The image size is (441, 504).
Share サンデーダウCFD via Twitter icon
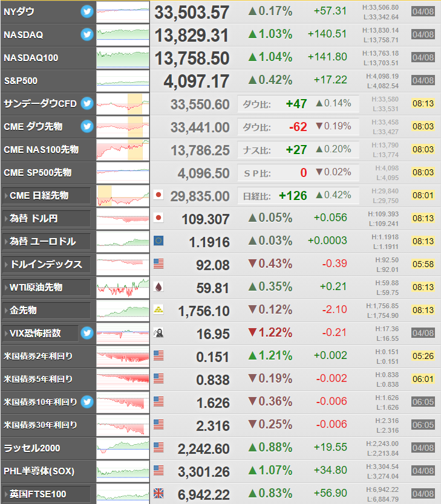[87, 103]
